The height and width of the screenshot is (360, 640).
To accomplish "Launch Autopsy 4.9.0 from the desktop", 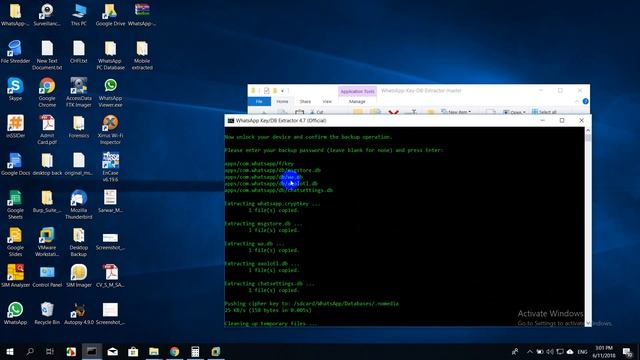I will click(x=78, y=313).
